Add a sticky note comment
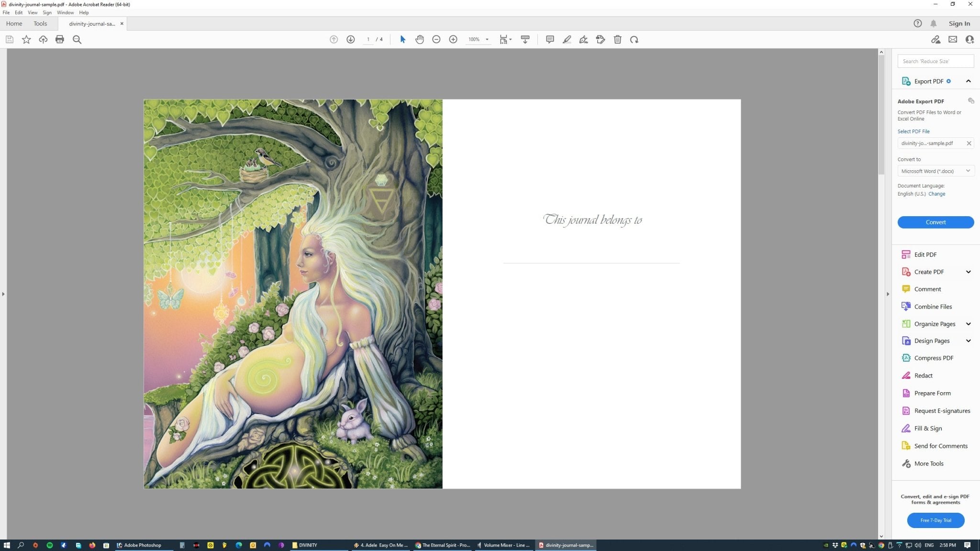The width and height of the screenshot is (980, 551). pos(549,40)
